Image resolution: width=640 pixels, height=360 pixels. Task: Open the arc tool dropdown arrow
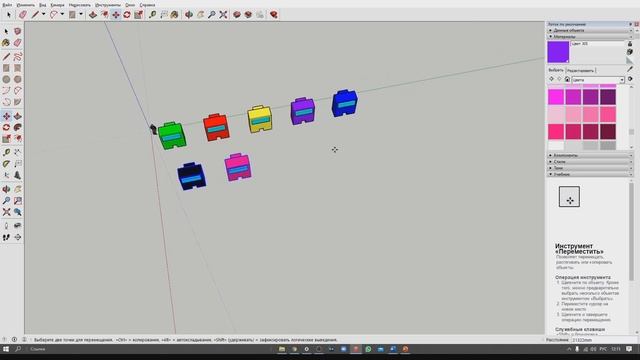click(62, 15)
